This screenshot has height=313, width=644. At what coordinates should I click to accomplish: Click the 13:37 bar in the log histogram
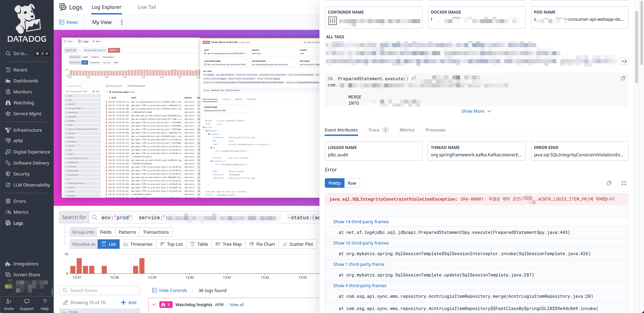pyautogui.click(x=79, y=266)
